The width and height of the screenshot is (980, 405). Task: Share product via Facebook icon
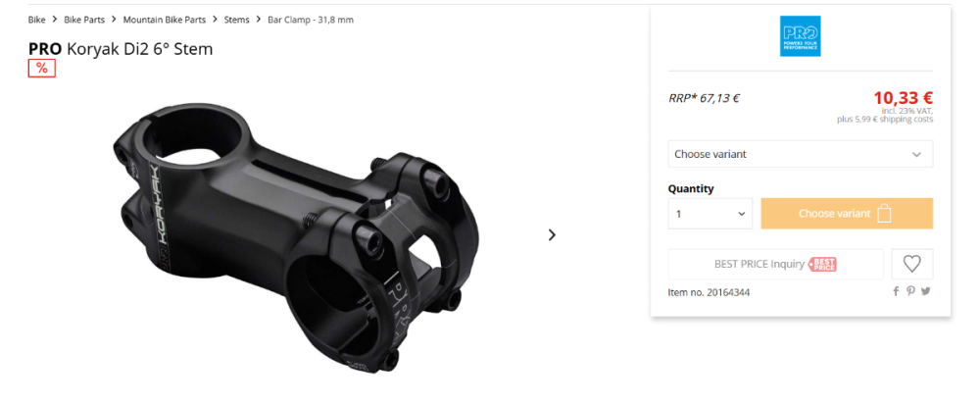coord(896,291)
